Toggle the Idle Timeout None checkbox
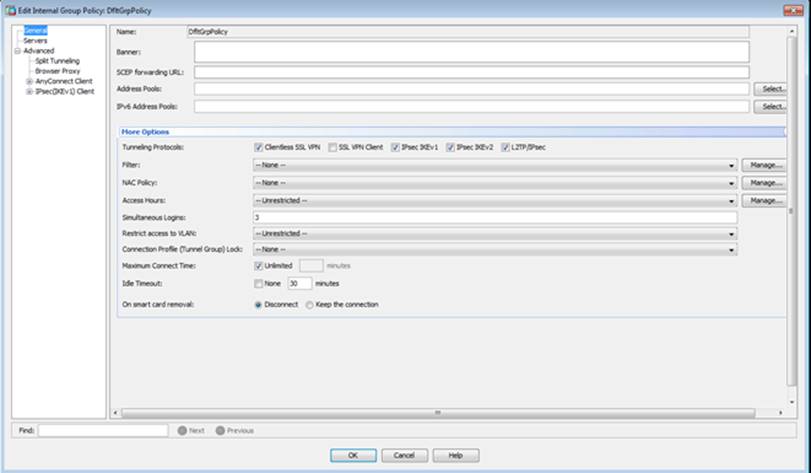Image resolution: width=811 pixels, height=473 pixels. point(259,283)
